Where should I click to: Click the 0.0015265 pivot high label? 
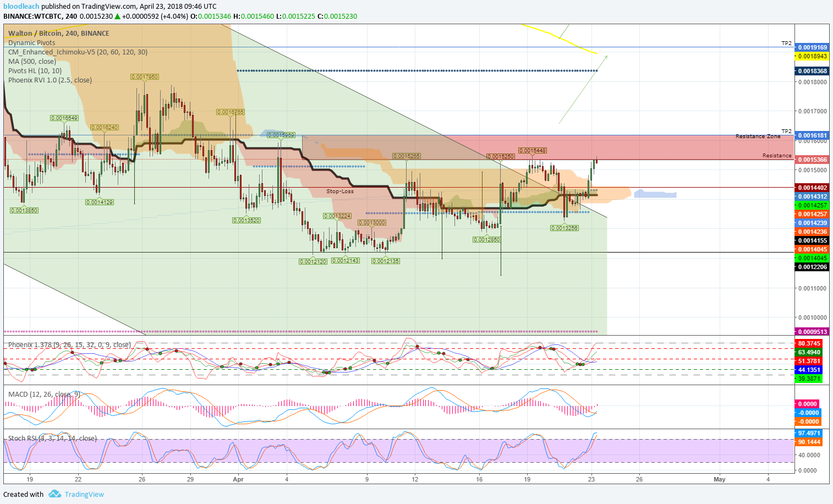[407, 156]
